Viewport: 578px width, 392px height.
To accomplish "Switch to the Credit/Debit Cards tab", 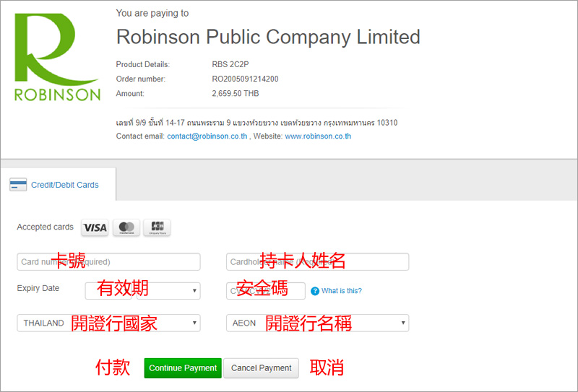I will coord(64,185).
